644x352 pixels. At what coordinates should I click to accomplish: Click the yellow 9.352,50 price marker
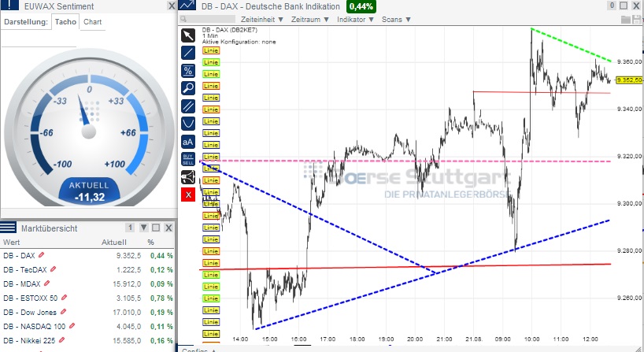click(629, 80)
